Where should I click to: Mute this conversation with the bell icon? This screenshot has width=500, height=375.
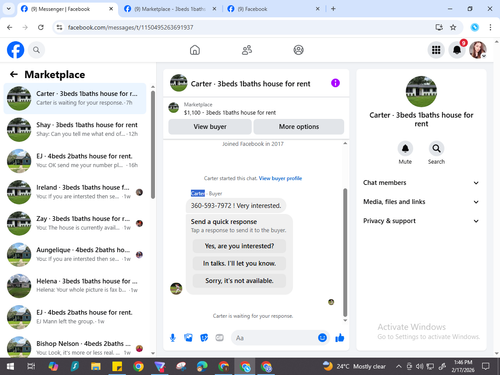405,148
